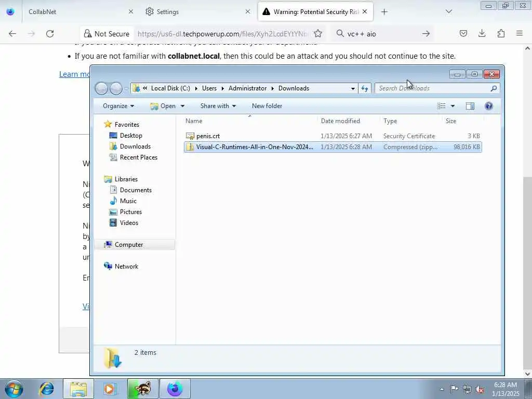
Task: Switch to the raccoon app on taskbar
Action: 143,389
